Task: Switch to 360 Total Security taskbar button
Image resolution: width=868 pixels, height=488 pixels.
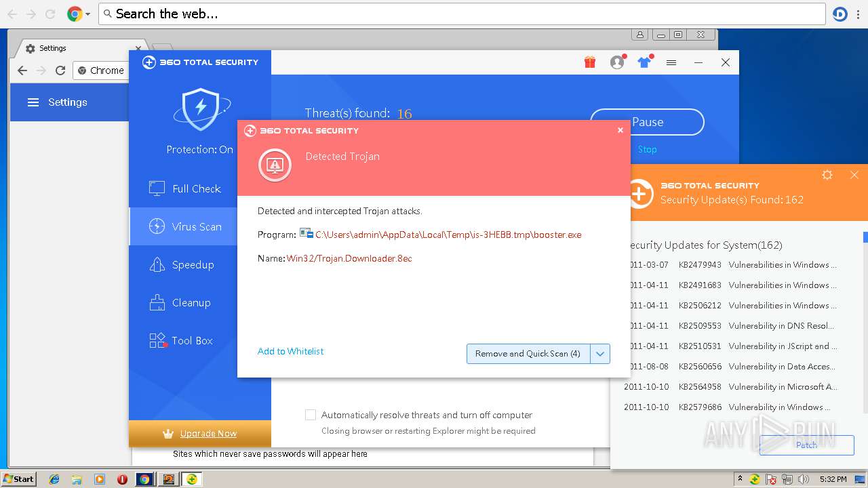Action: tap(192, 479)
